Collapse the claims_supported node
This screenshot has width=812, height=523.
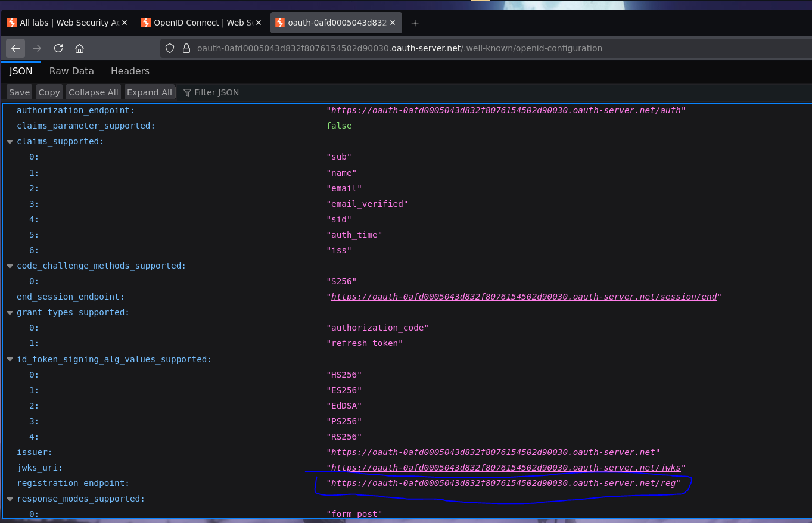tap(10, 142)
